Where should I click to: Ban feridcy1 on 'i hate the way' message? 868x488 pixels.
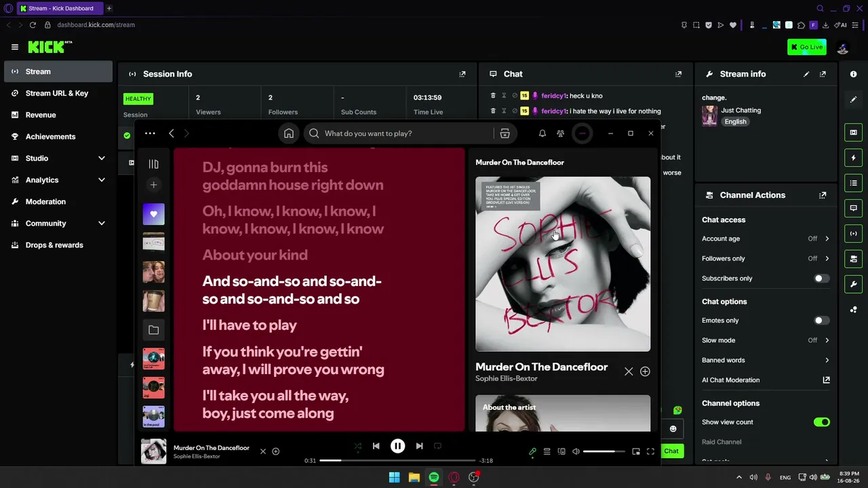pos(515,110)
